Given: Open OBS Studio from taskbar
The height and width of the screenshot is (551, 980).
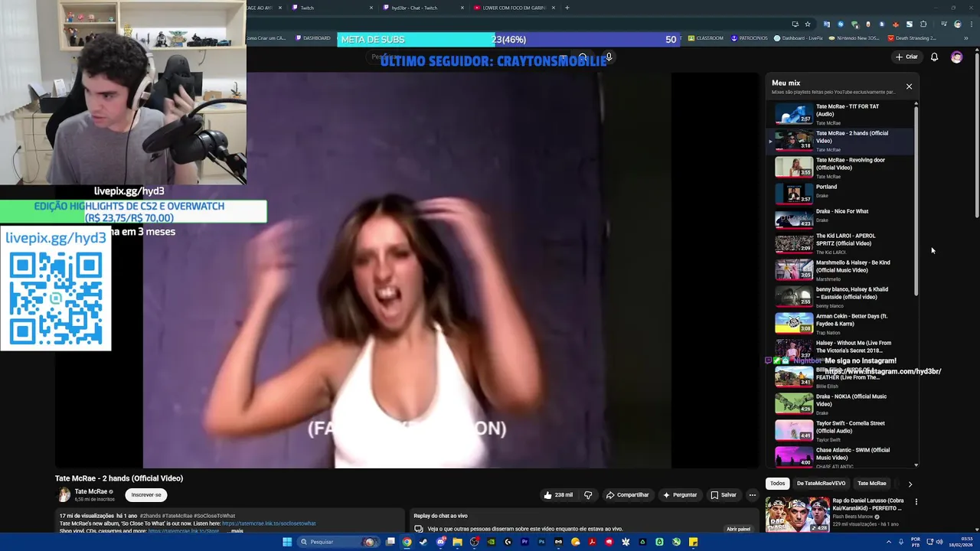Looking at the screenshot, I should tap(474, 542).
